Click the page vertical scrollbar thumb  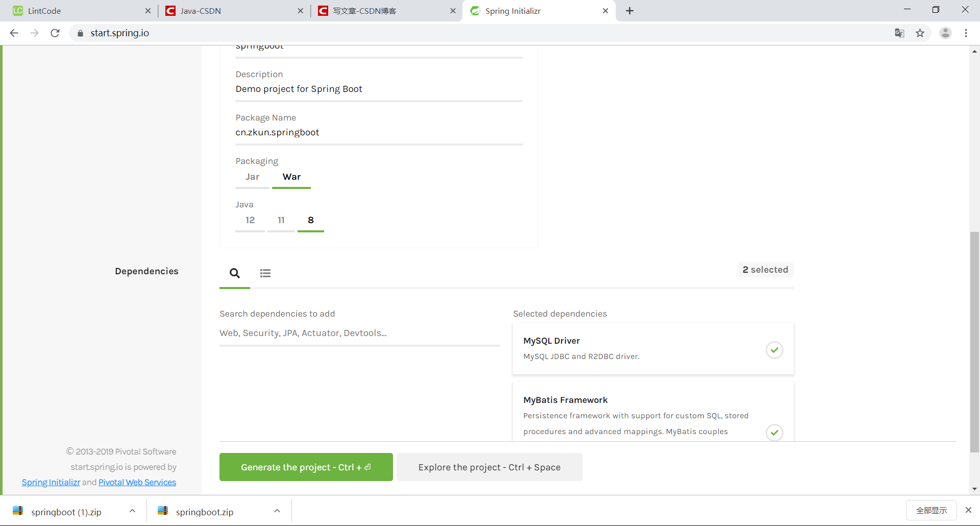coord(974,342)
